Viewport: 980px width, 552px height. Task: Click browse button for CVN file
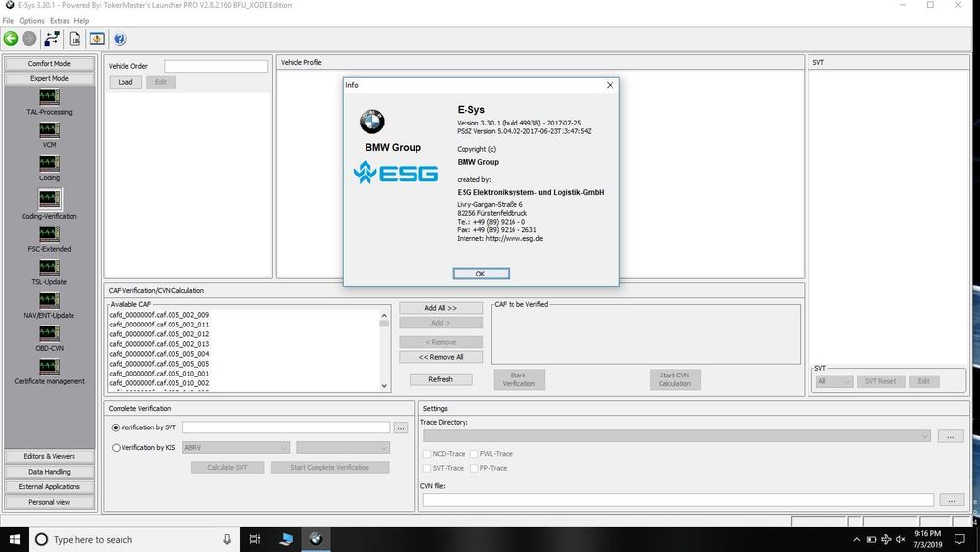952,500
